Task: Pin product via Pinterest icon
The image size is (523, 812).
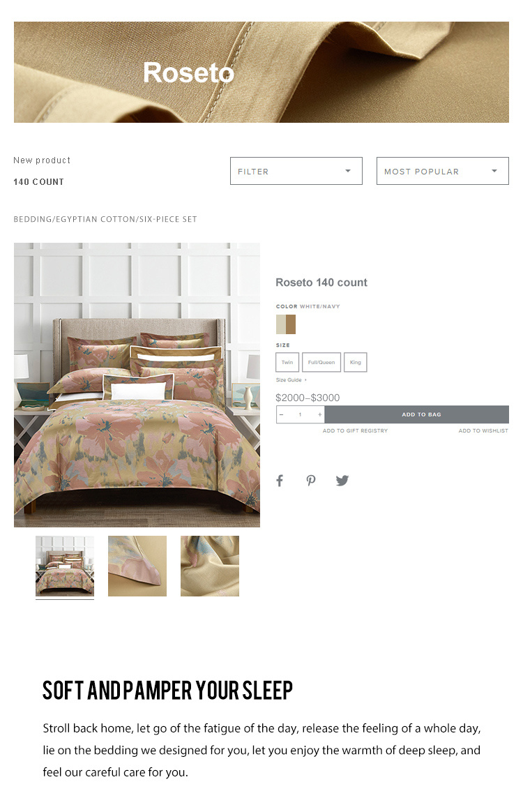Action: (x=311, y=481)
